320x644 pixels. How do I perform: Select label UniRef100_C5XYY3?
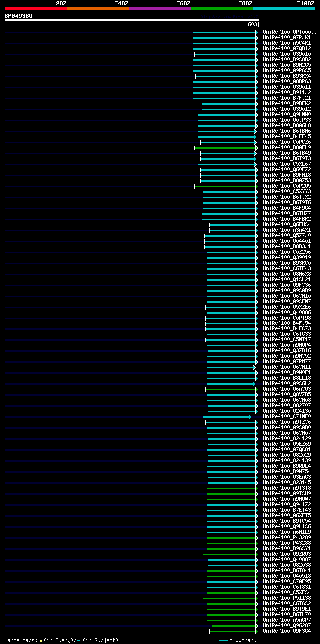pyautogui.click(x=287, y=191)
